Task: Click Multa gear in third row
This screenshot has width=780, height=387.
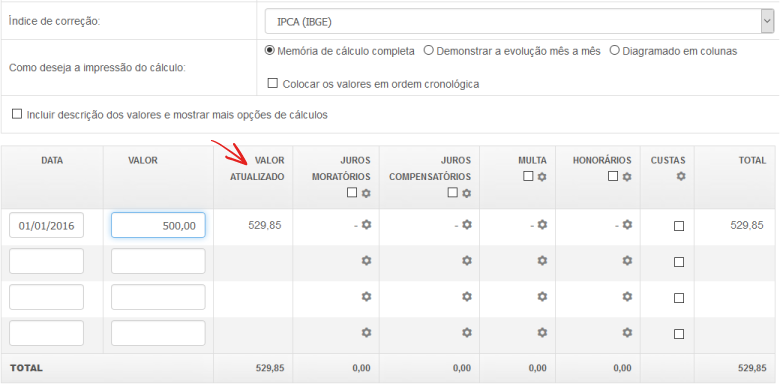Action: tap(542, 296)
